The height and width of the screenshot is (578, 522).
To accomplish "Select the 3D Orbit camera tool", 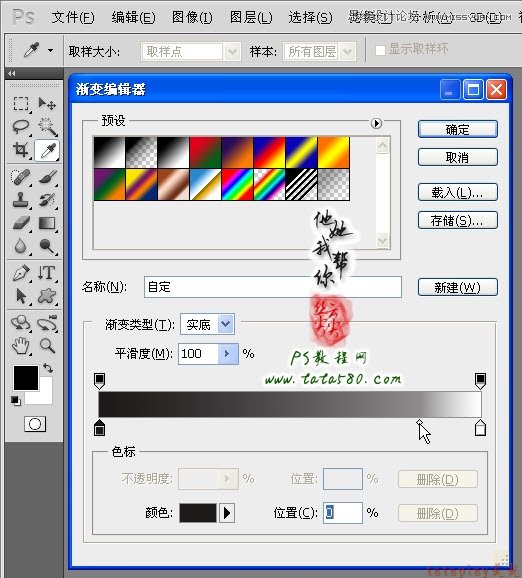I will pos(48,323).
